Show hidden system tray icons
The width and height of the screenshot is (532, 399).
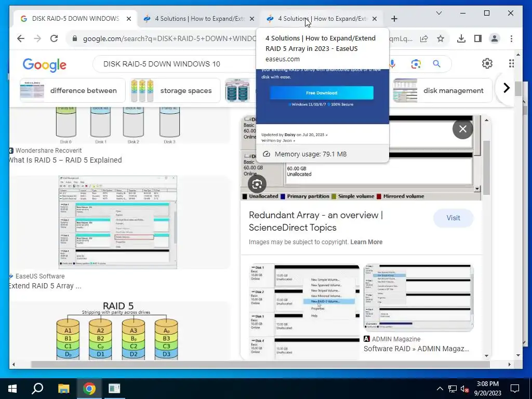click(440, 389)
